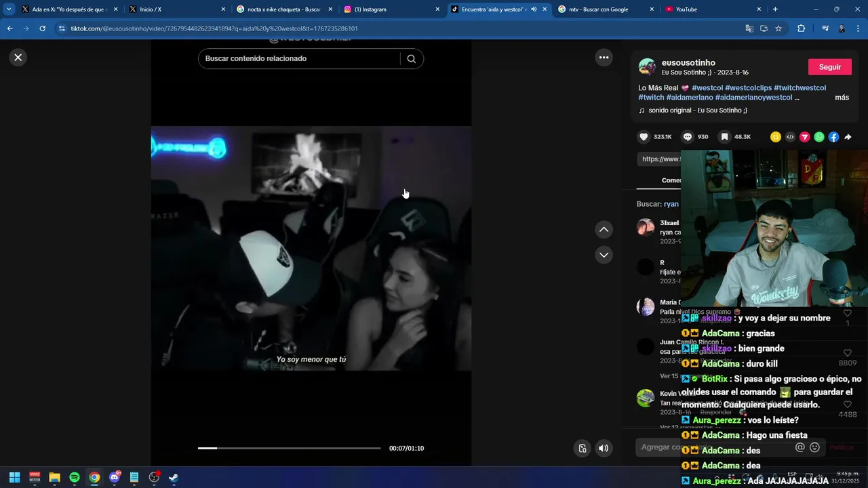Type in 'Buscar contenido relacionado' field

pos(298,58)
